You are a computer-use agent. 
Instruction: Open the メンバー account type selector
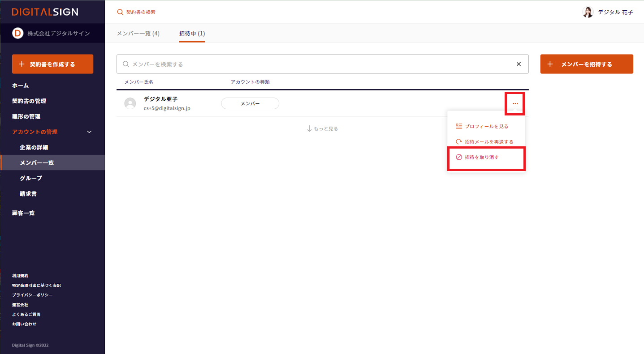coord(250,103)
